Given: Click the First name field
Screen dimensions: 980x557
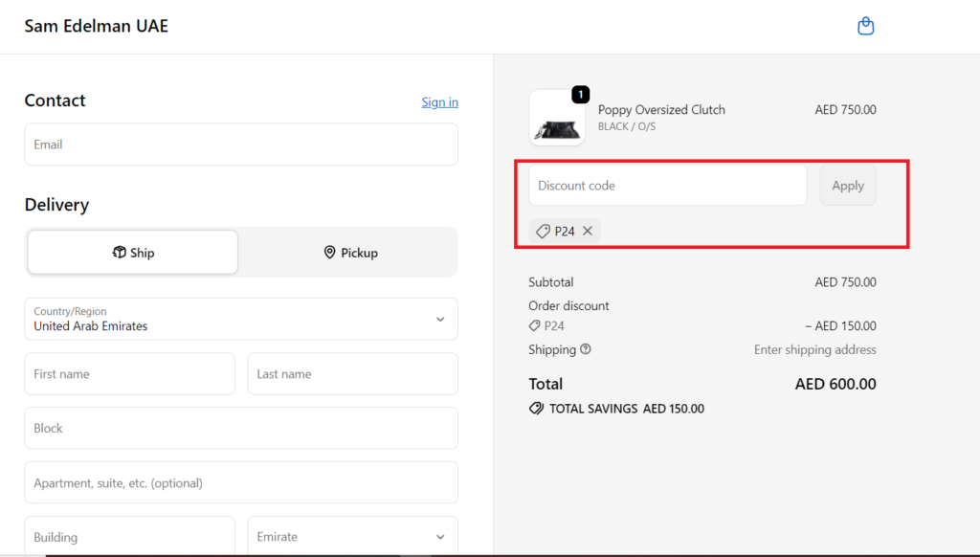Looking at the screenshot, I should click(130, 374).
